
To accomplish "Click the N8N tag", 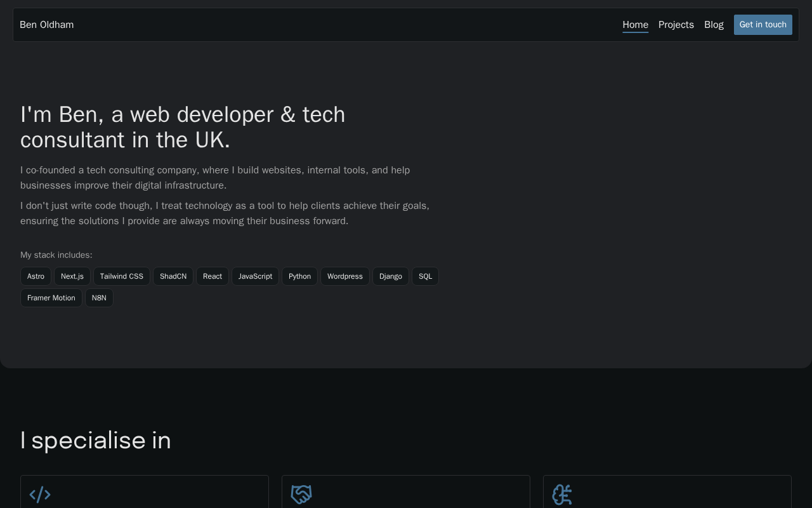I will coord(99,298).
